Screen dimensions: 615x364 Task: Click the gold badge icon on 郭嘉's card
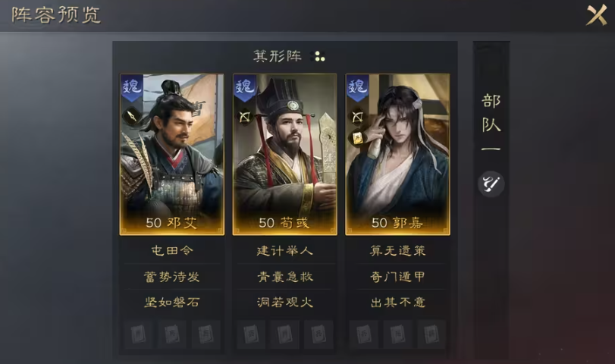pyautogui.click(x=357, y=138)
